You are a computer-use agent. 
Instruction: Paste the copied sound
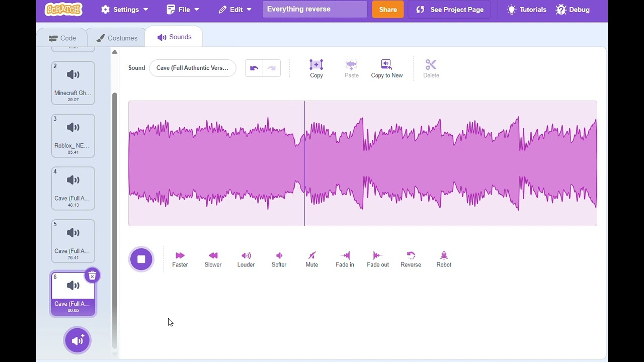tap(352, 68)
